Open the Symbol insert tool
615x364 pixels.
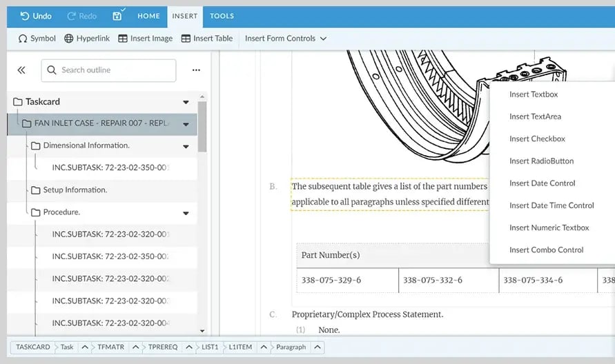37,39
